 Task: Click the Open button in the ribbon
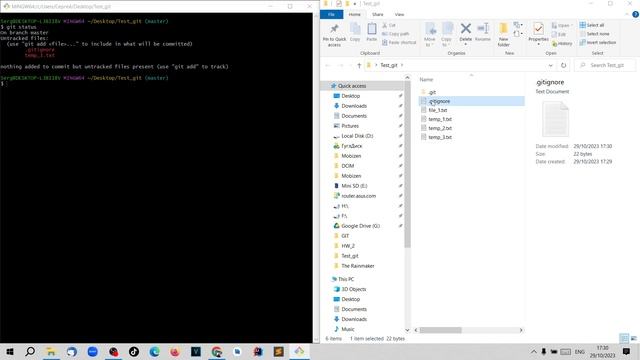(562, 25)
